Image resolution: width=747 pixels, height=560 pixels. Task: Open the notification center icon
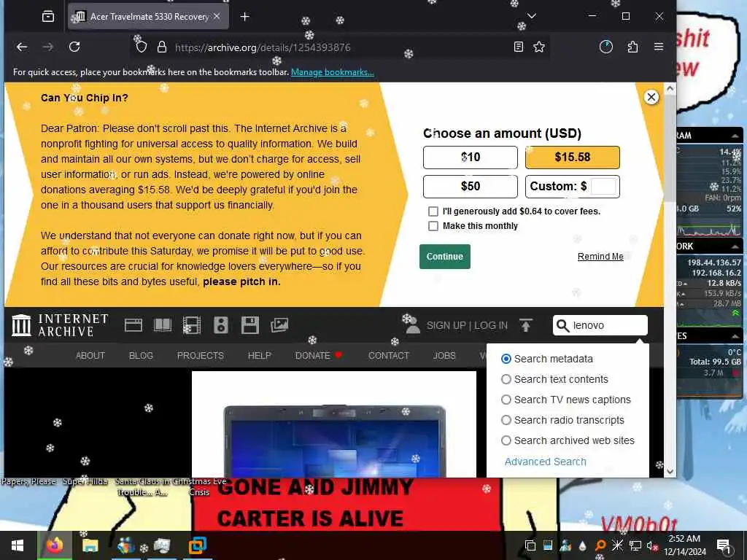724,545
